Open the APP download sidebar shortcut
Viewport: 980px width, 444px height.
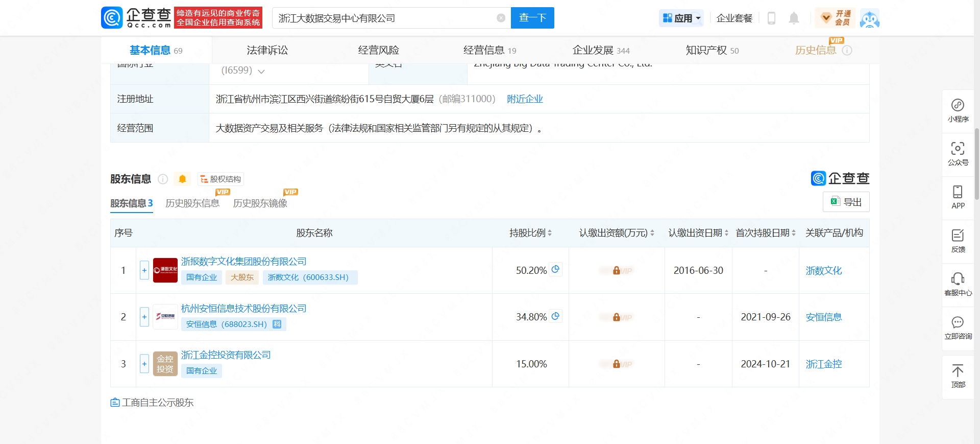pos(958,198)
